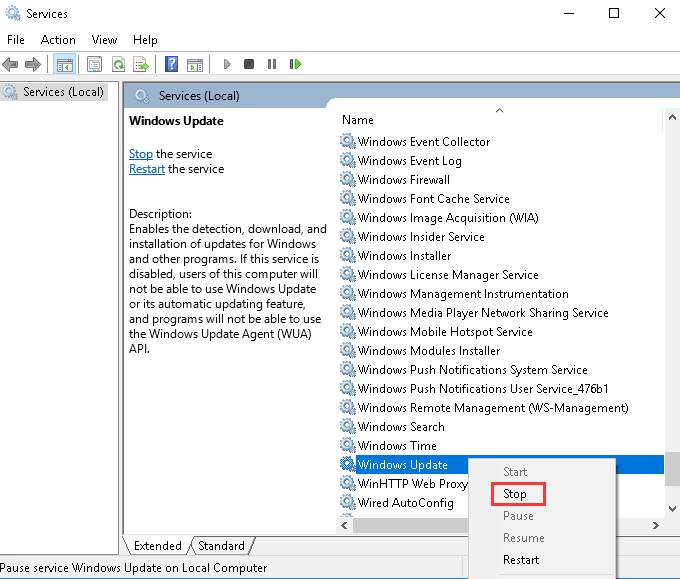Viewport: 680px width, 579px height.
Task: Open Help via the blue question mark icon
Action: click(171, 64)
